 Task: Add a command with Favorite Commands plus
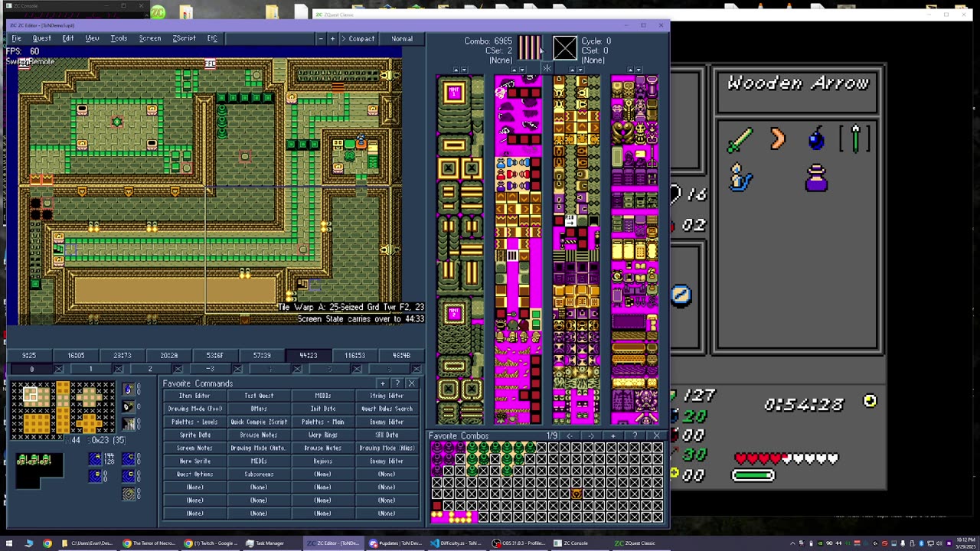click(383, 383)
